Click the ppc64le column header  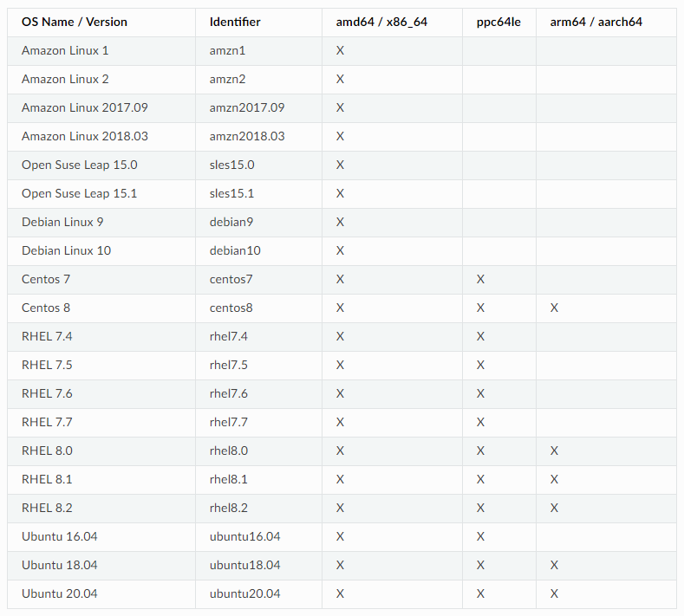498,23
